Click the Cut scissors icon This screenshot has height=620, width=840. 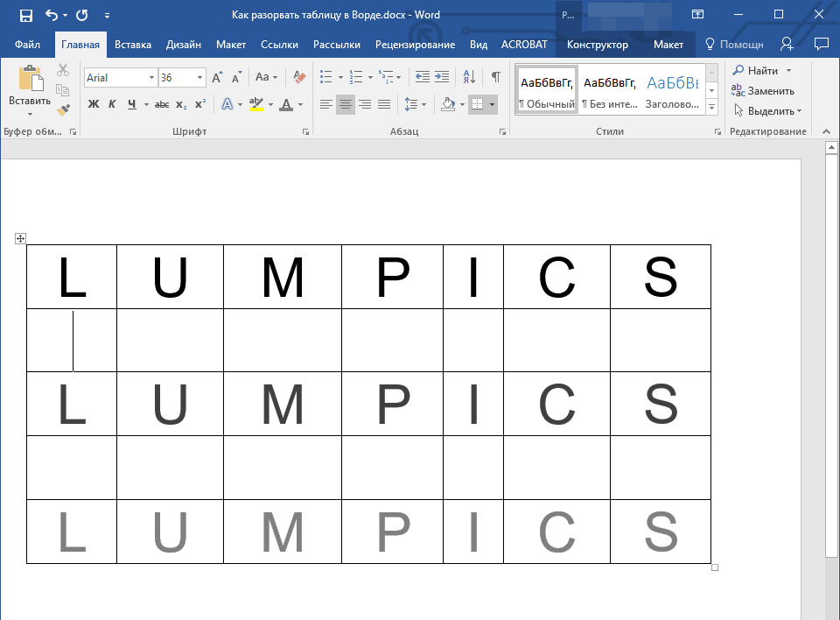[x=63, y=71]
